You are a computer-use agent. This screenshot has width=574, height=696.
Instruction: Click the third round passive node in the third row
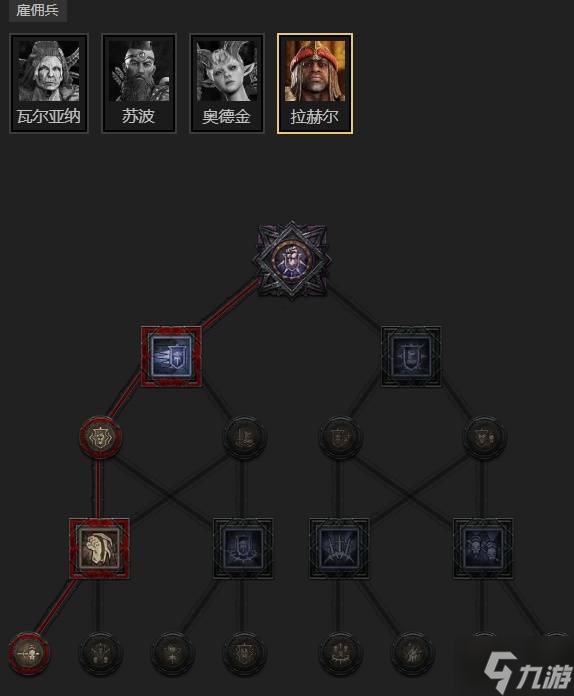[340, 437]
